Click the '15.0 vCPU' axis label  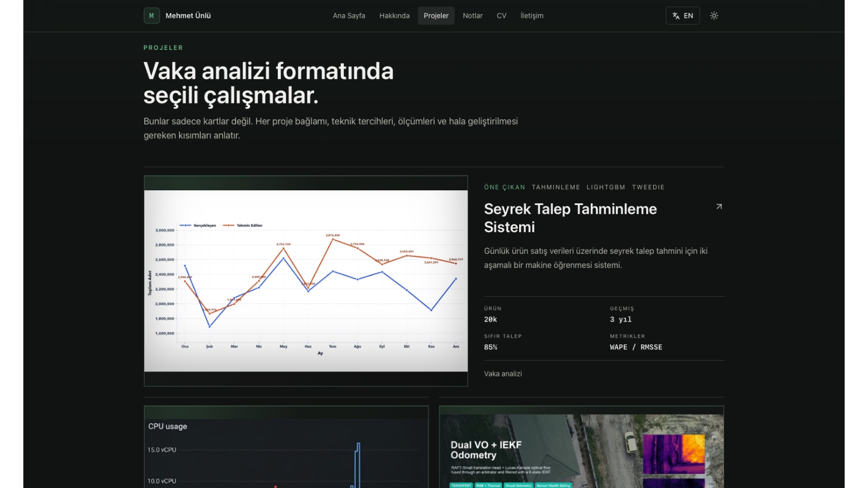162,450
